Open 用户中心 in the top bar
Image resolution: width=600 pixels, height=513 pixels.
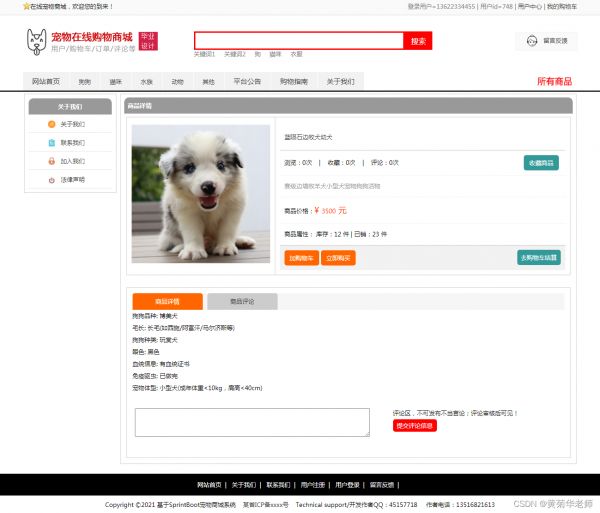(x=530, y=7)
